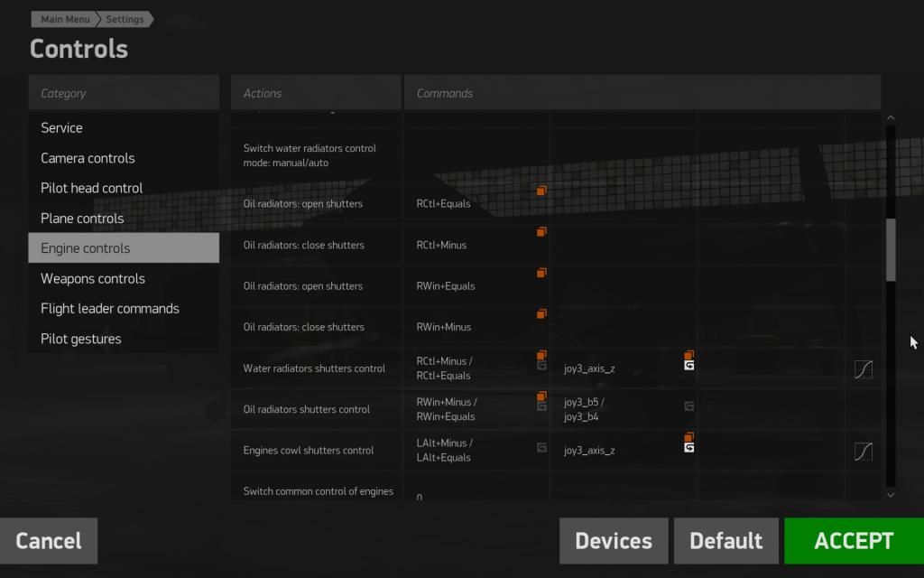Click orange binding icon beside RCtl+Equals oil radiators command
This screenshot has height=578, width=924.
coord(541,191)
